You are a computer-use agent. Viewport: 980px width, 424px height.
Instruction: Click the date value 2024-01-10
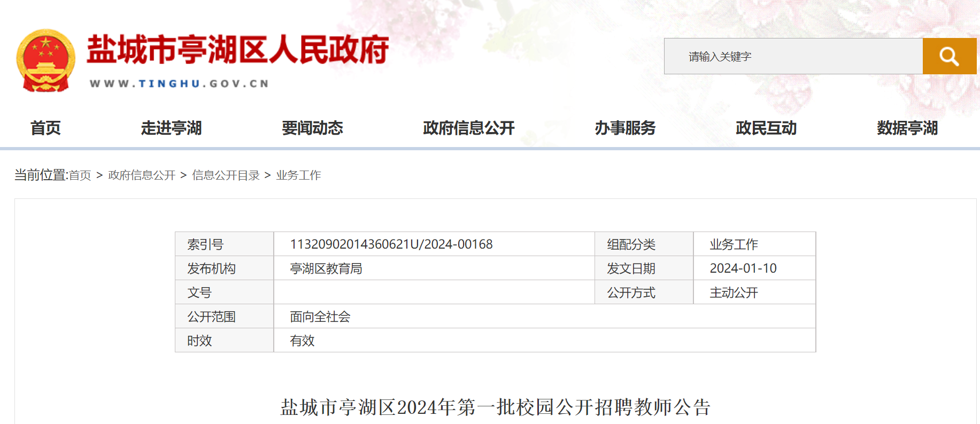pos(743,268)
